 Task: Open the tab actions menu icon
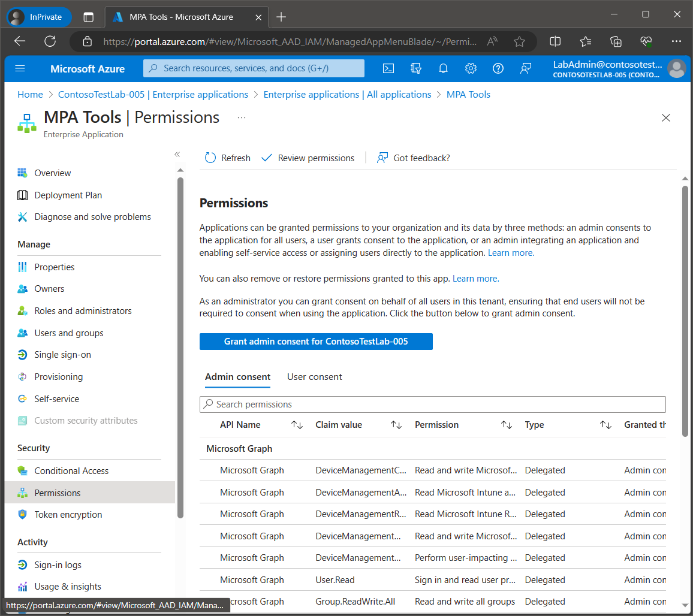point(88,17)
